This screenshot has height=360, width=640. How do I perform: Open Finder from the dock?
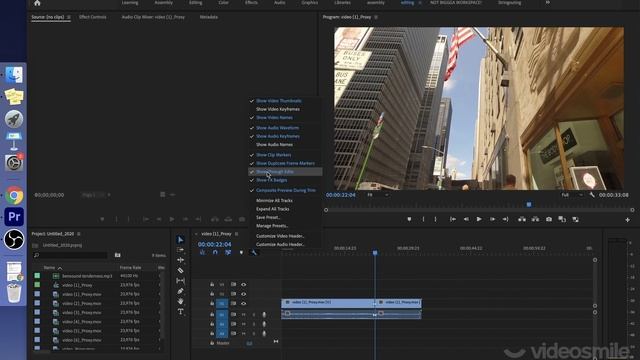coord(14,75)
